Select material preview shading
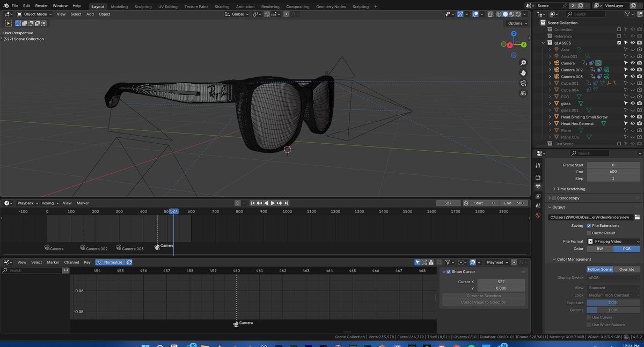Viewport: 644px width, 347px height. 512,14
